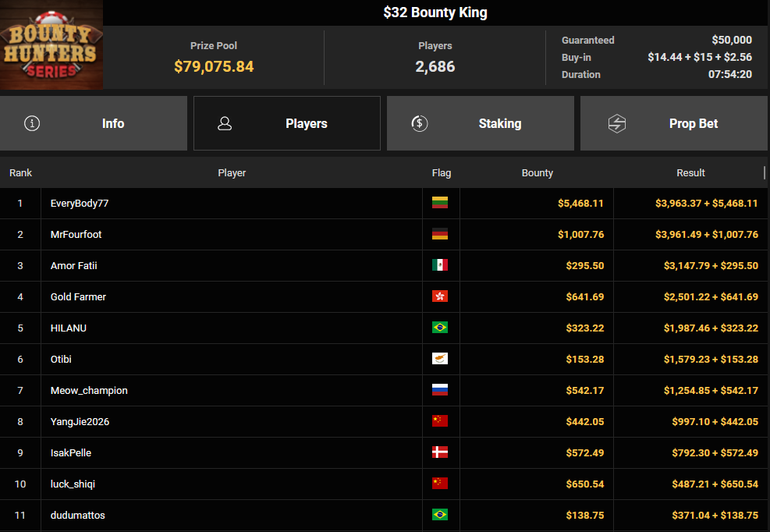Image resolution: width=770 pixels, height=532 pixels.
Task: Sort by the Result column header
Action: click(690, 172)
